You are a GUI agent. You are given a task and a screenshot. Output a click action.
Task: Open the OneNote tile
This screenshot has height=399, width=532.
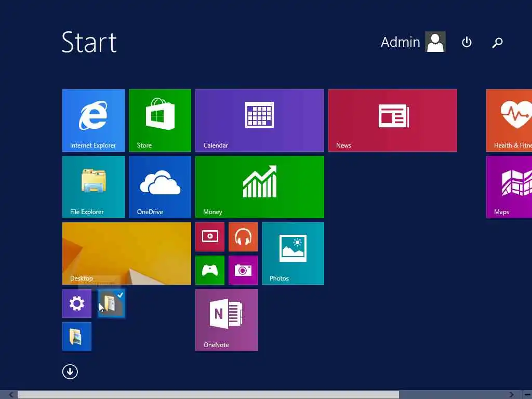(x=227, y=320)
